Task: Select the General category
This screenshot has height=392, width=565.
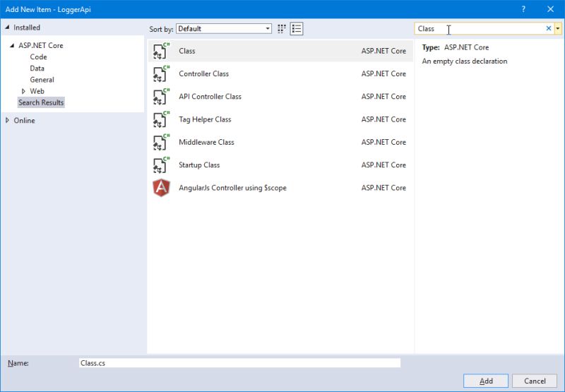Action: click(42, 80)
